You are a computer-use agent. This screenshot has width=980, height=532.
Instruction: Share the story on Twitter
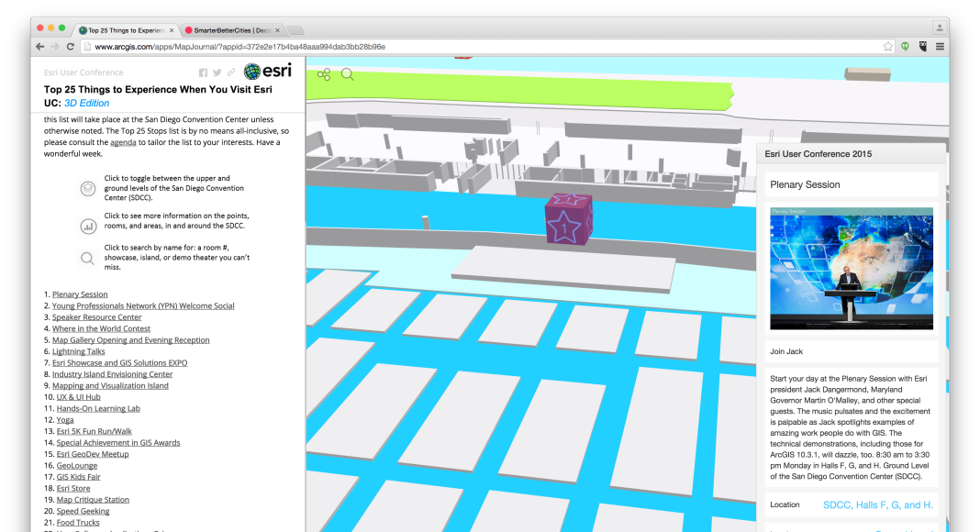tap(217, 73)
